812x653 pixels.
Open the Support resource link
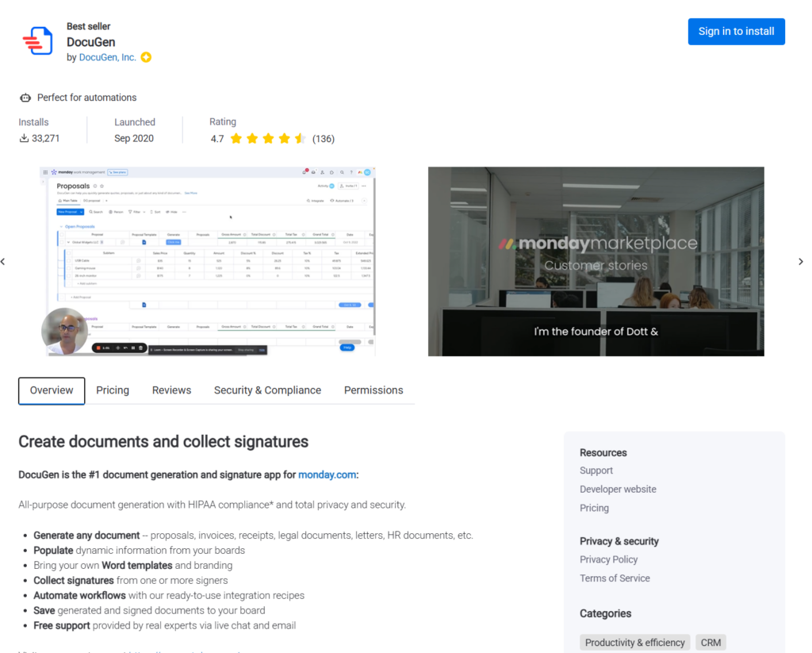tap(596, 471)
